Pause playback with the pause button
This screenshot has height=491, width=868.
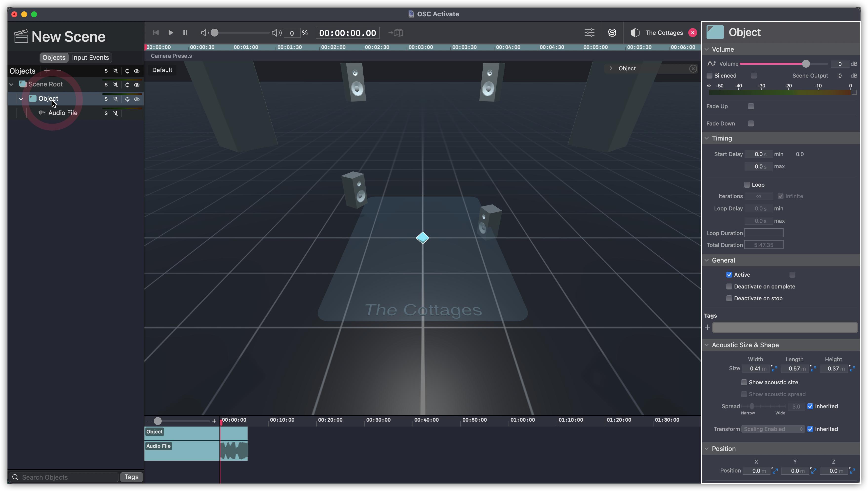point(185,33)
